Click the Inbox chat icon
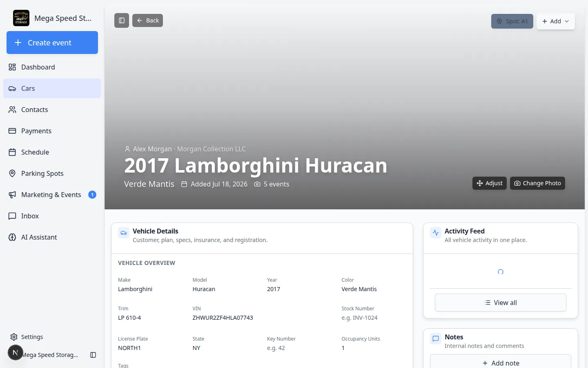This screenshot has height=368, width=588. [12, 216]
